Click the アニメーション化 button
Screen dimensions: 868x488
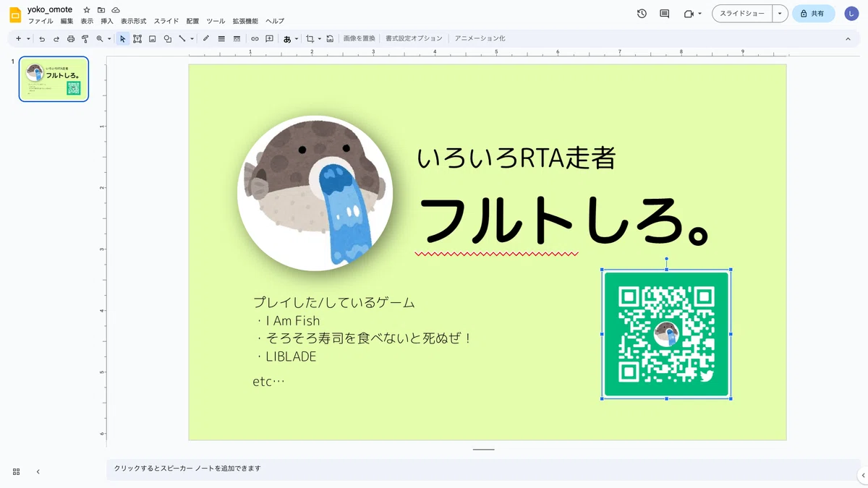tap(480, 38)
